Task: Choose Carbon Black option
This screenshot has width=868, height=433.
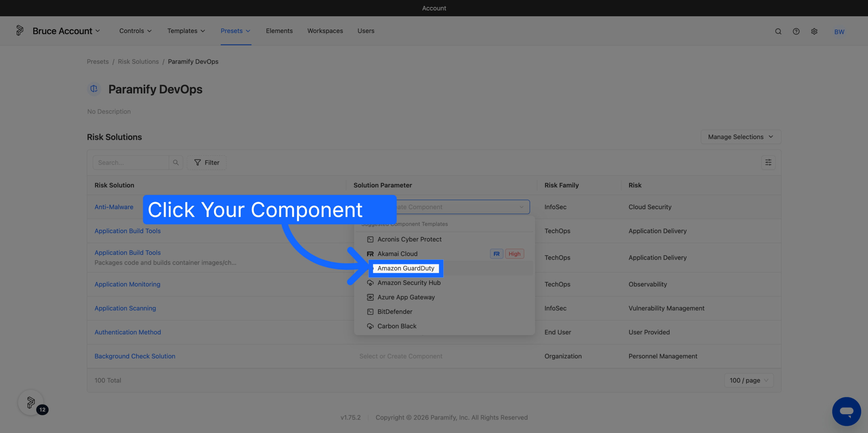Action: tap(444, 326)
